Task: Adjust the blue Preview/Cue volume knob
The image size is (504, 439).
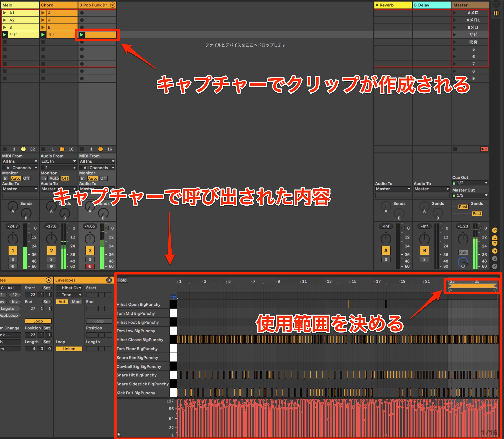Action: pyautogui.click(x=463, y=262)
